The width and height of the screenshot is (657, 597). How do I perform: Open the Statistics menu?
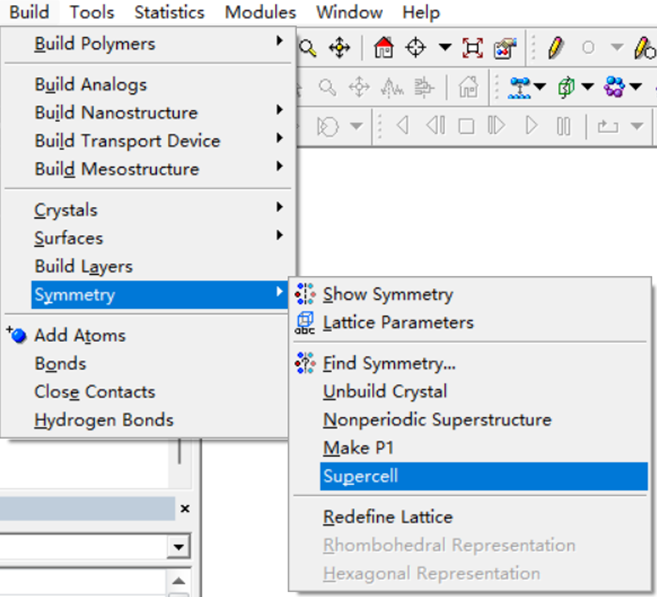click(169, 12)
